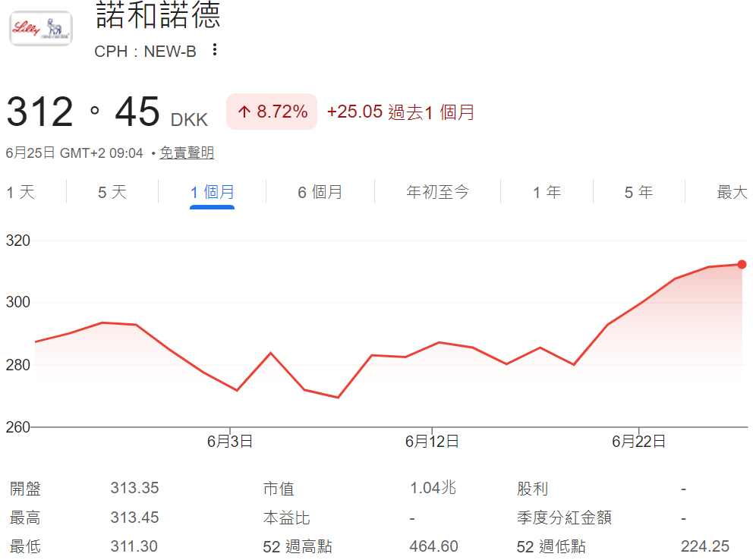
Task: Click the ticker CPH : NEW-B
Action: [x=145, y=52]
